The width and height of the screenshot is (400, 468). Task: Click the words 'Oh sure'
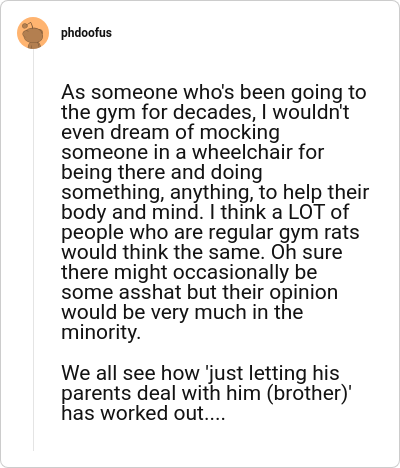tap(306, 252)
